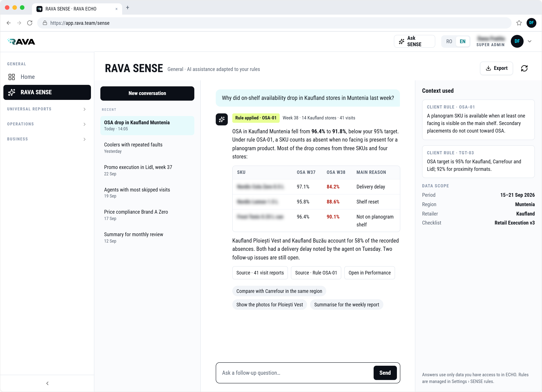Open the DF user avatar in the app header

[x=517, y=41]
